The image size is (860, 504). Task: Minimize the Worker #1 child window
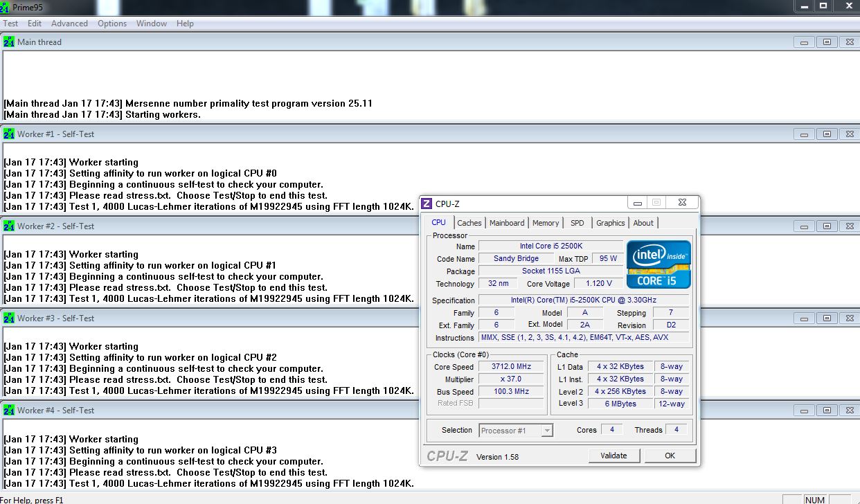(804, 134)
